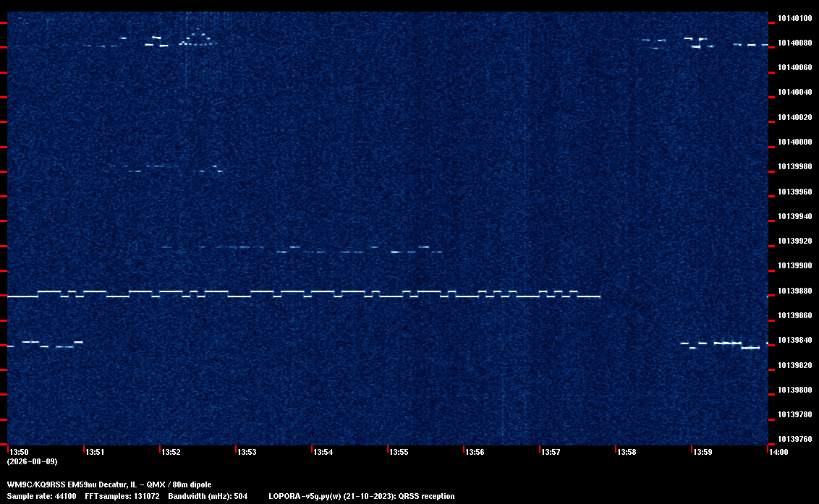Click the 10139800 frequency label

795,390
